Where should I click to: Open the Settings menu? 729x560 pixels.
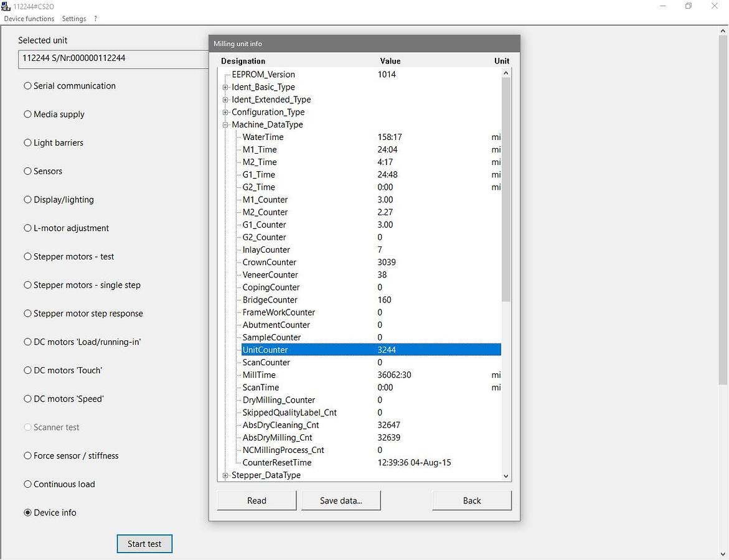tap(74, 19)
